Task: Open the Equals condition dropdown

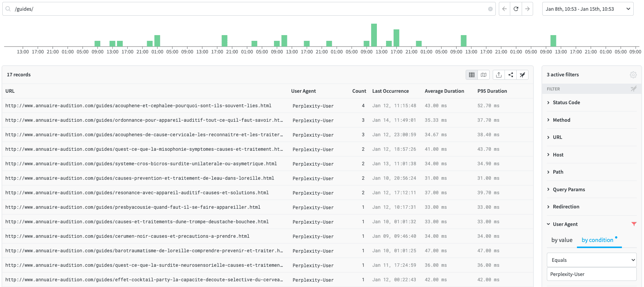Action: [x=592, y=260]
